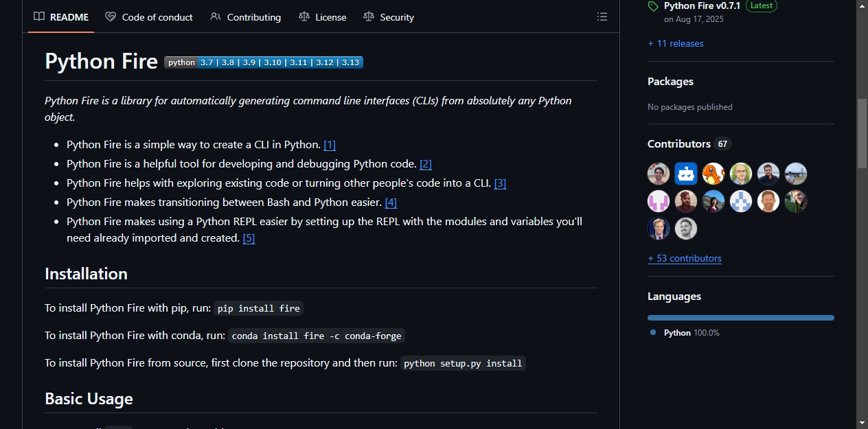Screen dimensions: 868x429
Task: Open the Security tab
Action: coord(389,16)
